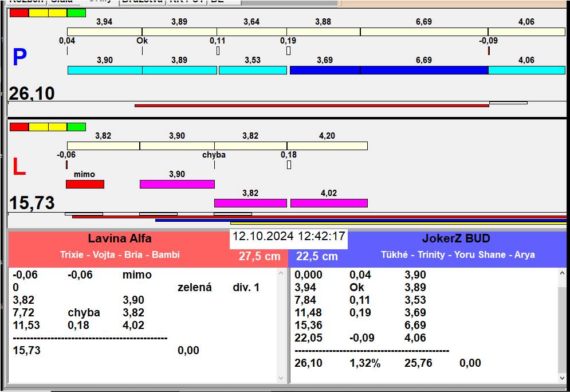Select L lane magenta bar labelled 4,02

point(329,203)
